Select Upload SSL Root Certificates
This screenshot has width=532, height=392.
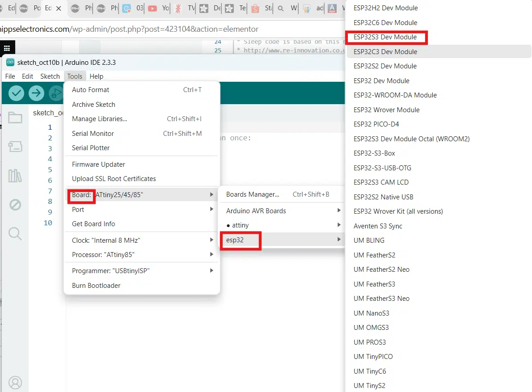pyautogui.click(x=142, y=179)
